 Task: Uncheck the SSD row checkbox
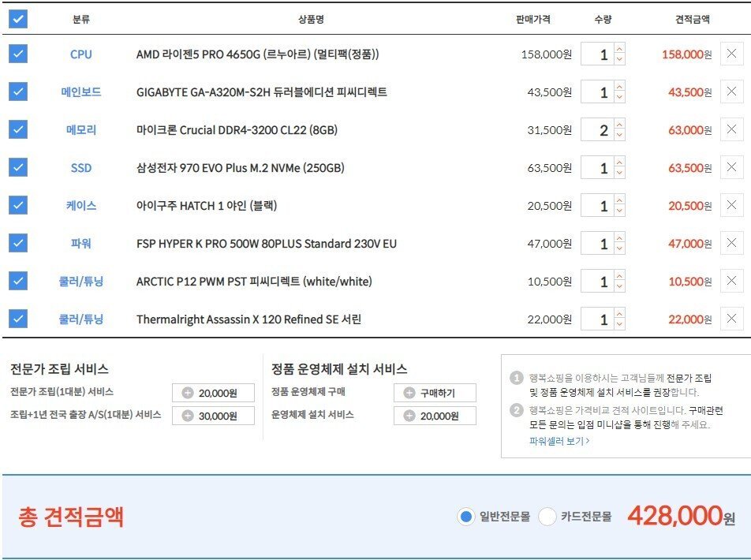[17, 167]
